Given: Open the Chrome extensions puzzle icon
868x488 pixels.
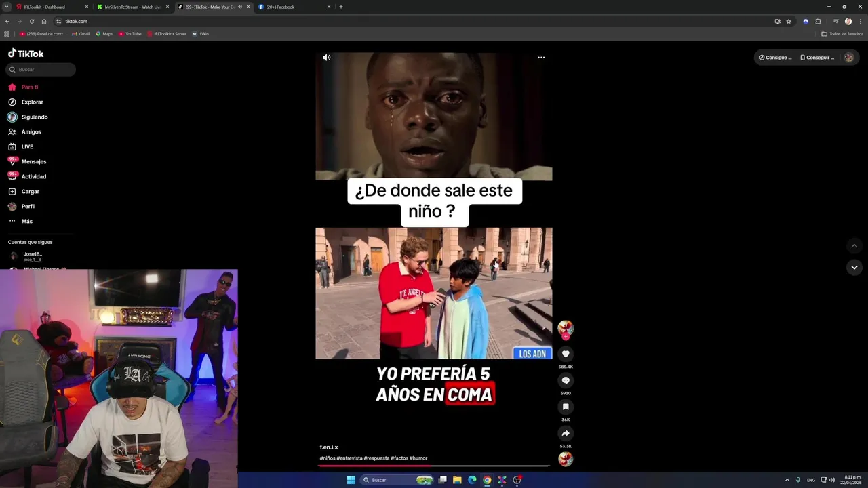Looking at the screenshot, I should [818, 21].
